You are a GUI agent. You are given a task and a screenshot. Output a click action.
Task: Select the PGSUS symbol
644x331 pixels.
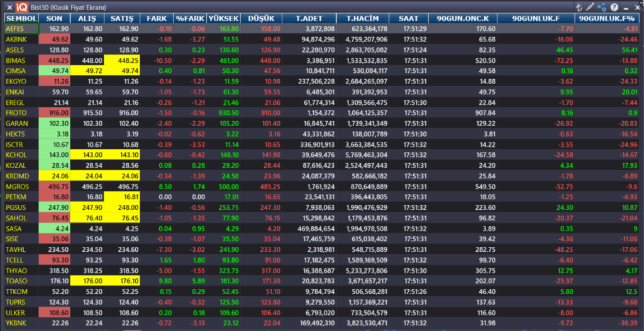16,208
